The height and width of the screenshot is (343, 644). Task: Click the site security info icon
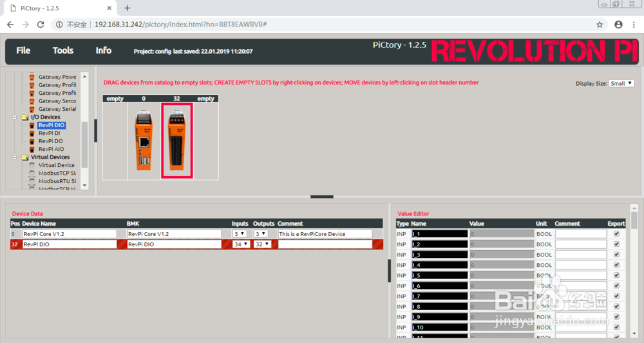59,24
